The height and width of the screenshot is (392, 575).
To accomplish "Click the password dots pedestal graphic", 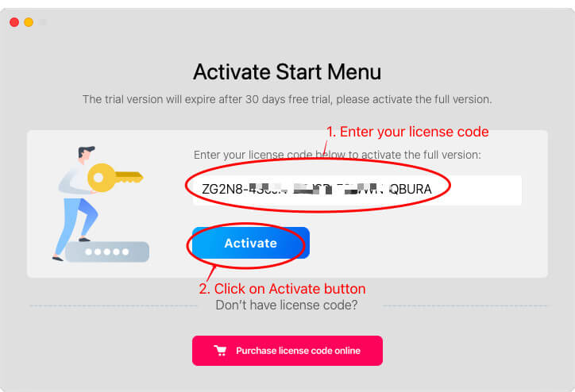I will (x=107, y=252).
